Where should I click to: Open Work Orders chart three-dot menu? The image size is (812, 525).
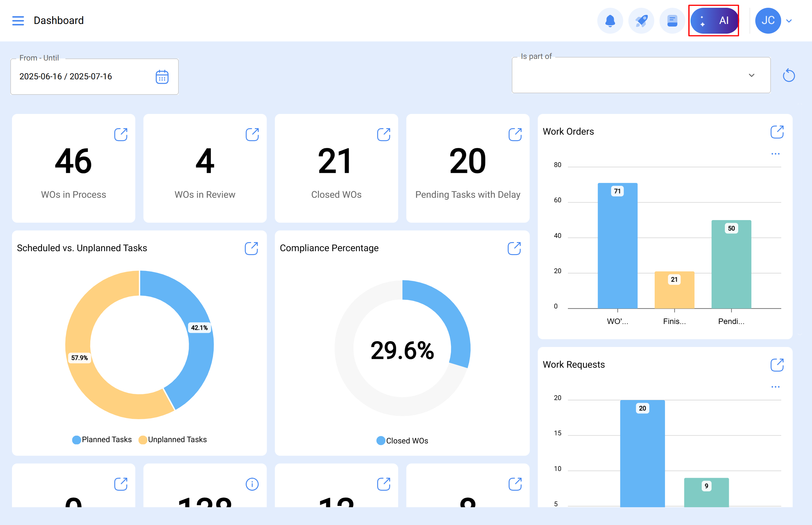[x=775, y=154]
